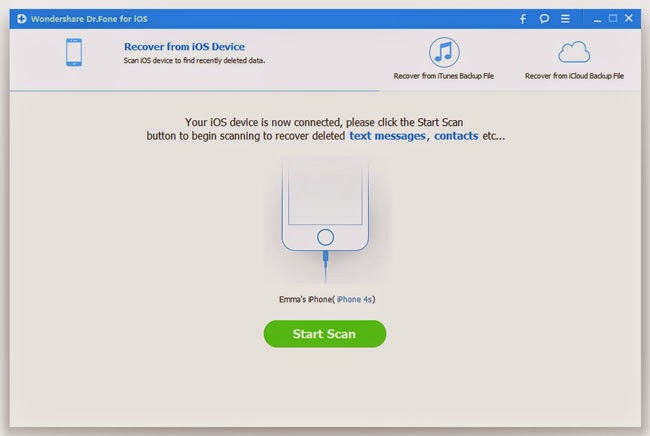Viewport: 650px width, 436px height.
Task: Open the feedback speech bubble icon
Action: coord(544,19)
